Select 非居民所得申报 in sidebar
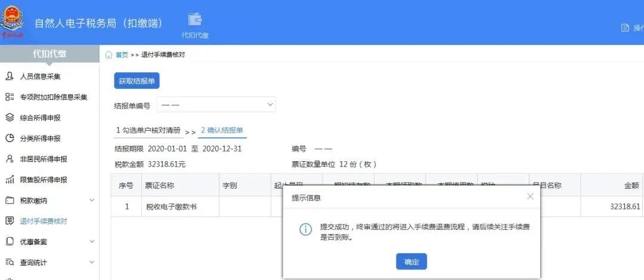This screenshot has width=644, height=280. click(x=44, y=159)
